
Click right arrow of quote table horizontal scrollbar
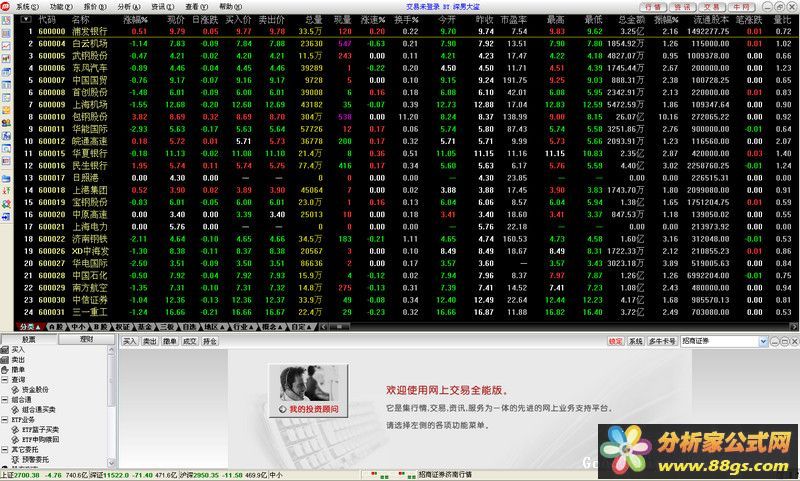coord(794,326)
